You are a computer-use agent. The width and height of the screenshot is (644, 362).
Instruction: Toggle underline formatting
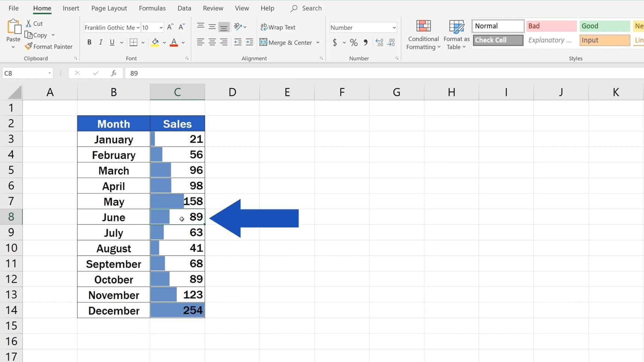click(112, 42)
